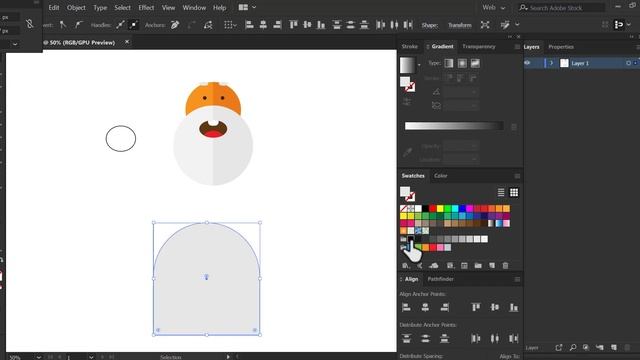Click Horizontal Align Right in control bar
Image resolution: width=640 pixels, height=360 pixels.
click(x=277, y=25)
